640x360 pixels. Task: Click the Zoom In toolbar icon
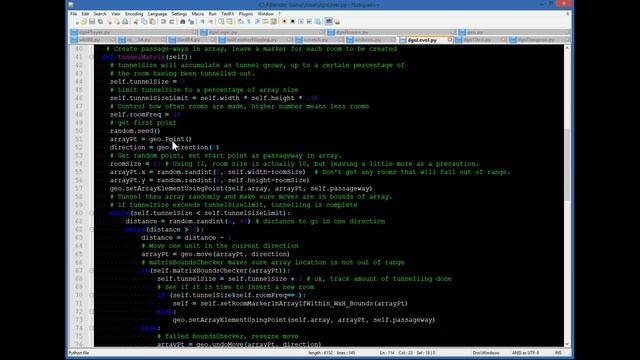(203, 21)
